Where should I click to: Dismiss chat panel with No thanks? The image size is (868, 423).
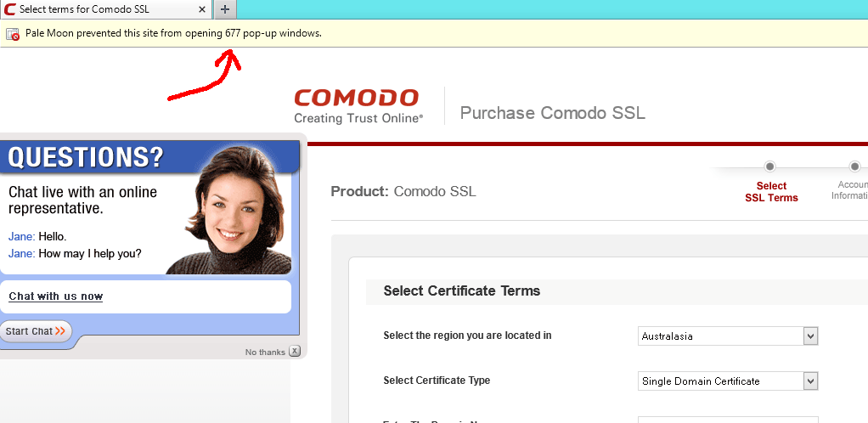tap(265, 352)
